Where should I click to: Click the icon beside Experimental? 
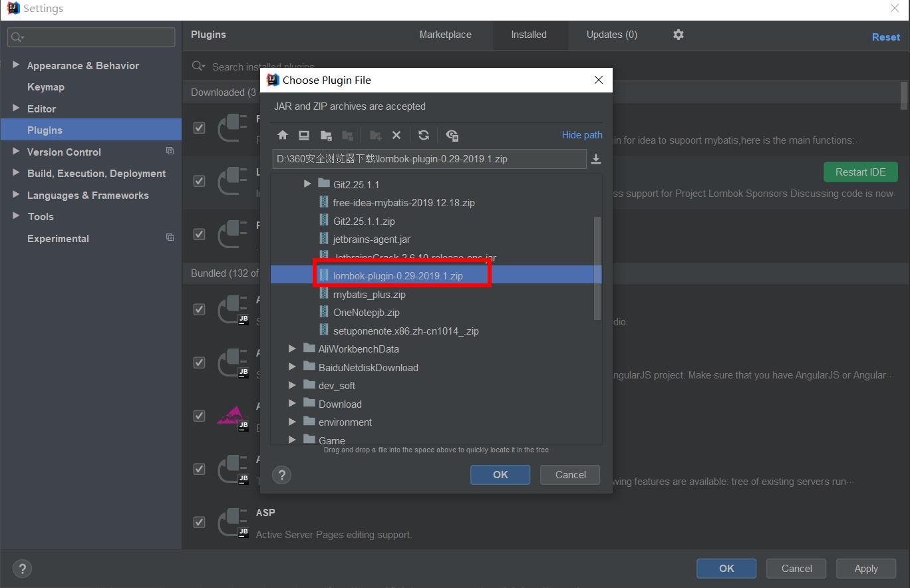point(170,237)
